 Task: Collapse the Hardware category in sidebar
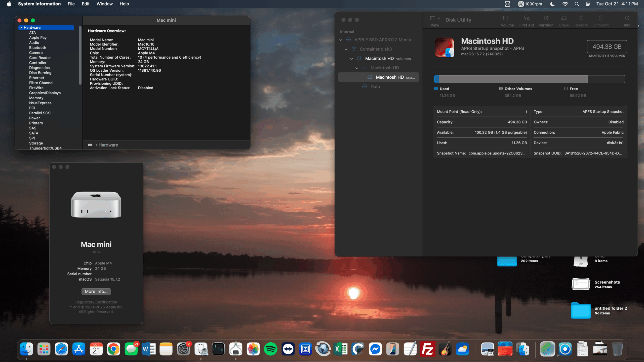[x=21, y=28]
